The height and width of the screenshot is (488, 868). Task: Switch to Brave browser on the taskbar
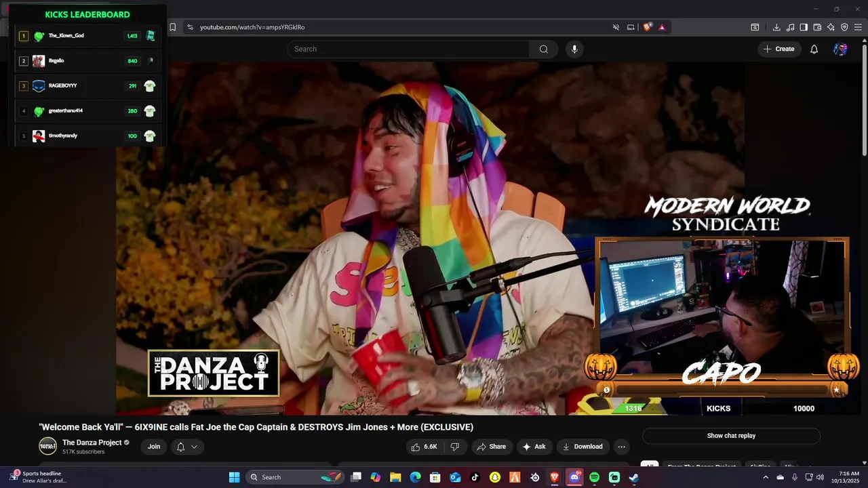555,477
